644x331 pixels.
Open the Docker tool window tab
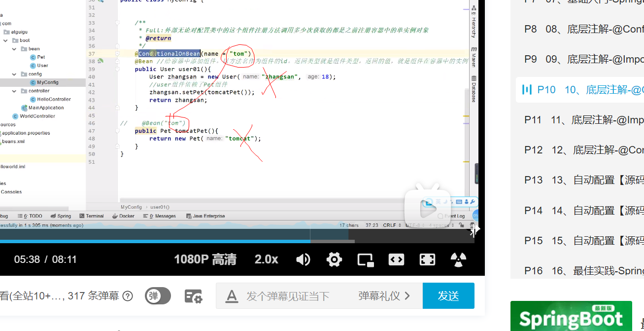pos(123,216)
